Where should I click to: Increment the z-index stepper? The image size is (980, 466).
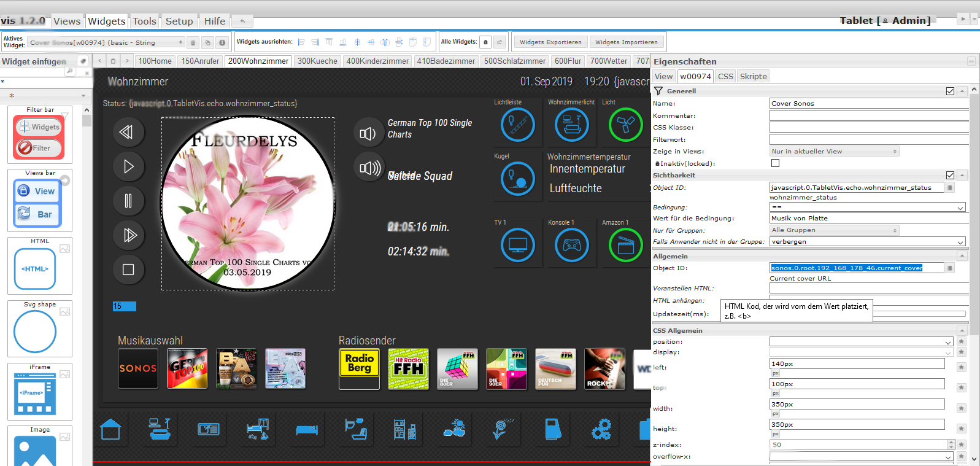coord(951,442)
